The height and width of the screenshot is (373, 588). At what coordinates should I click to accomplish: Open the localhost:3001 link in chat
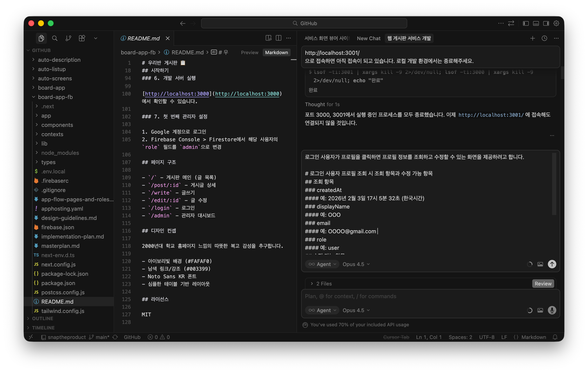[491, 115]
